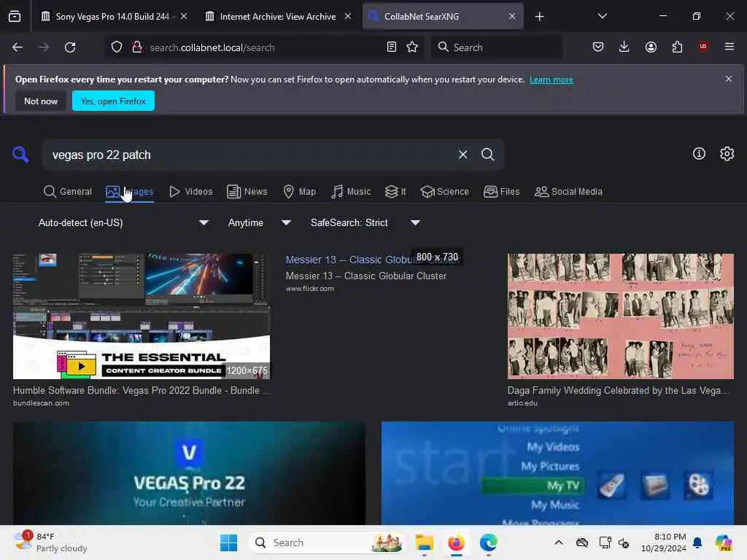The image size is (747, 560).
Task: Click the artic.edu source text
Action: (522, 403)
